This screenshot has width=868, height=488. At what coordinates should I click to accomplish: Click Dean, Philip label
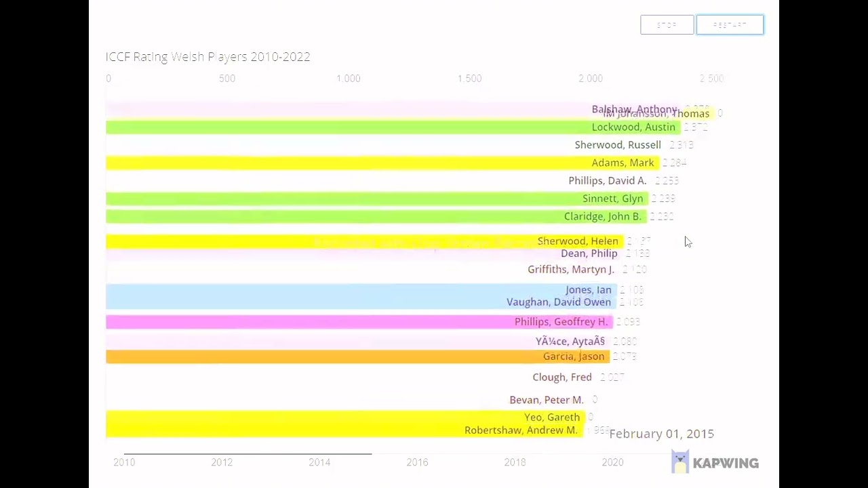pyautogui.click(x=589, y=253)
